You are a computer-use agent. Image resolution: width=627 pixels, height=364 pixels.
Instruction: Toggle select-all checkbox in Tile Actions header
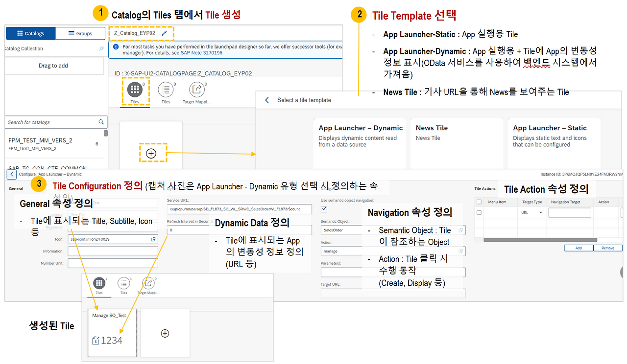pos(479,202)
